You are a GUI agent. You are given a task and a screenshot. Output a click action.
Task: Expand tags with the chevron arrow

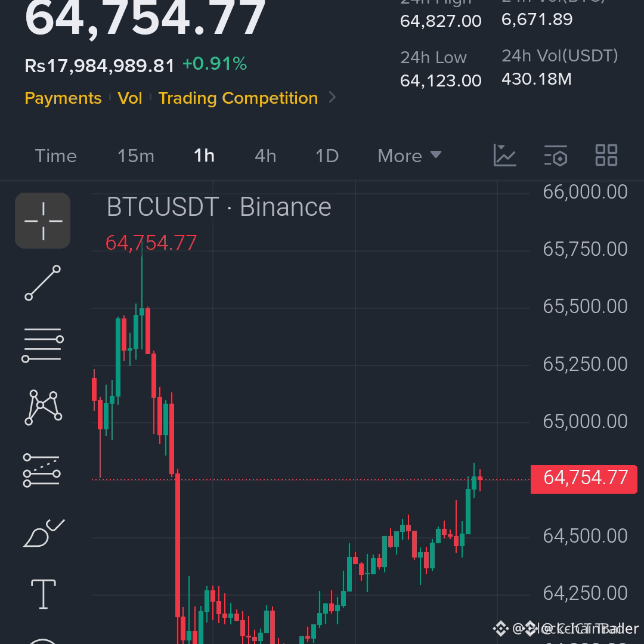pyautogui.click(x=332, y=98)
